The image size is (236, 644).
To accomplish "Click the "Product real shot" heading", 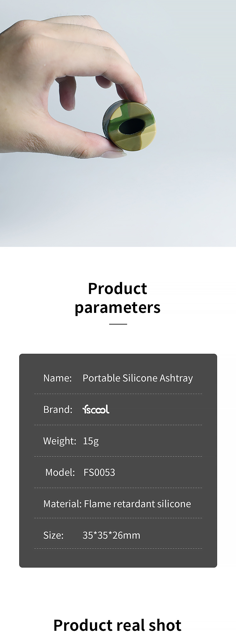I will tap(117, 625).
